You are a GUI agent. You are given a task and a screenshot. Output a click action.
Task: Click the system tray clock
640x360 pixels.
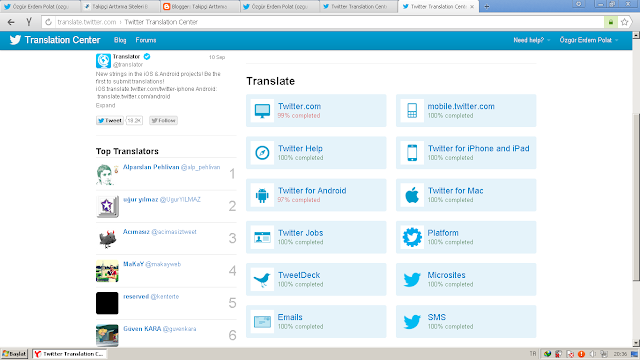(x=620, y=354)
